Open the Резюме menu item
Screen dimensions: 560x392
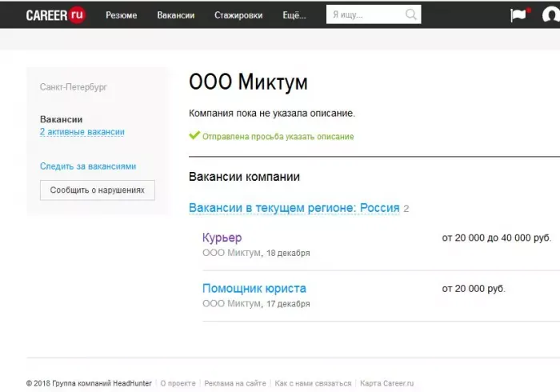121,15
